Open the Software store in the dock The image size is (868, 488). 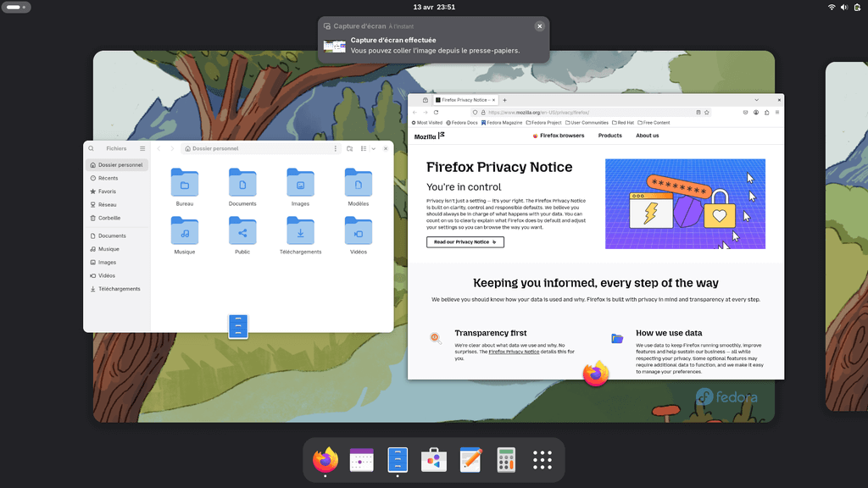tap(433, 460)
